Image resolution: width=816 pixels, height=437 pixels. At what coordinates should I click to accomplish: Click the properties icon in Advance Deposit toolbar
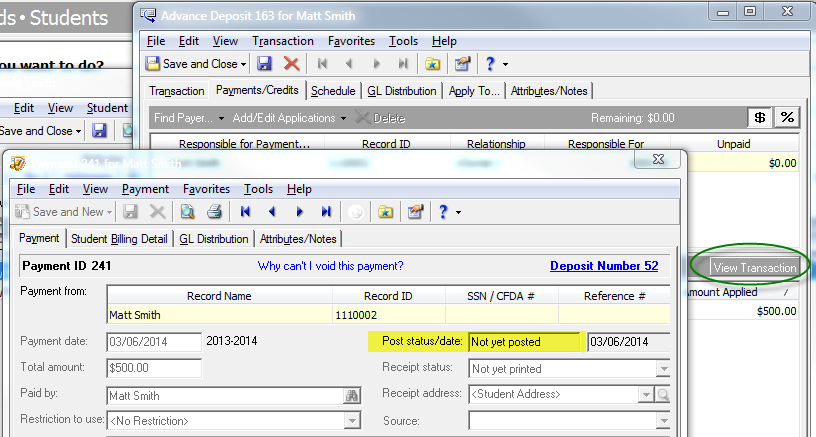(x=462, y=64)
